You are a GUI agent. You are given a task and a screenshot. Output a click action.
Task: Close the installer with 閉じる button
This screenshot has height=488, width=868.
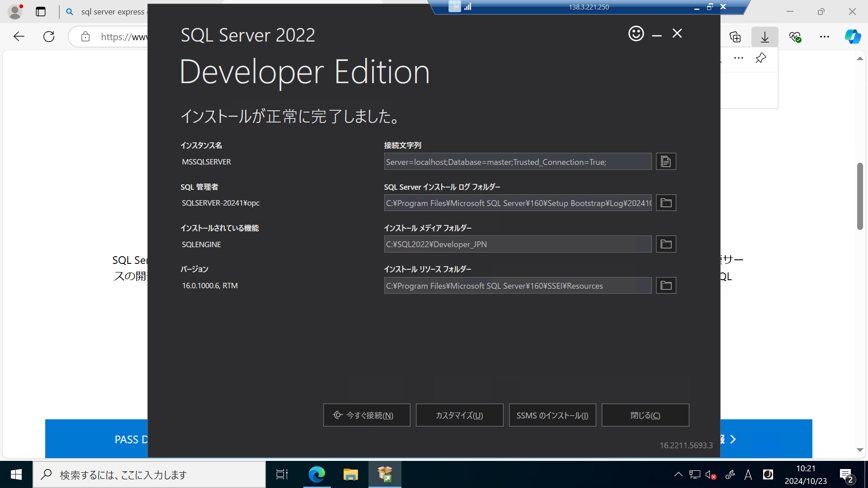pyautogui.click(x=645, y=415)
